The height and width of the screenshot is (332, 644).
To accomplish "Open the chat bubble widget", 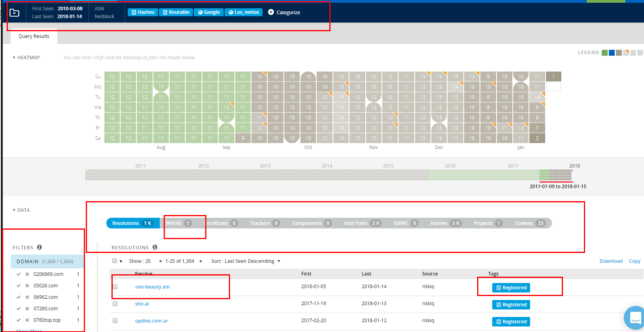I will pyautogui.click(x=635, y=317).
